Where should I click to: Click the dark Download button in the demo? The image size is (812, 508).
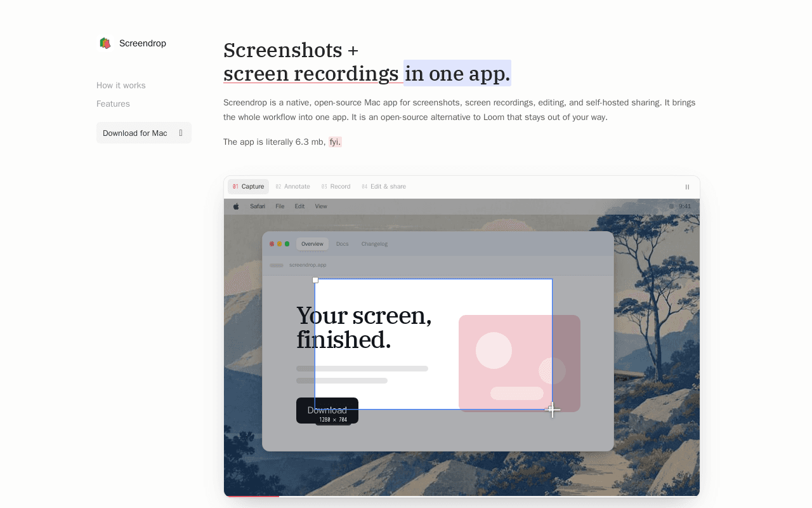tap(327, 410)
